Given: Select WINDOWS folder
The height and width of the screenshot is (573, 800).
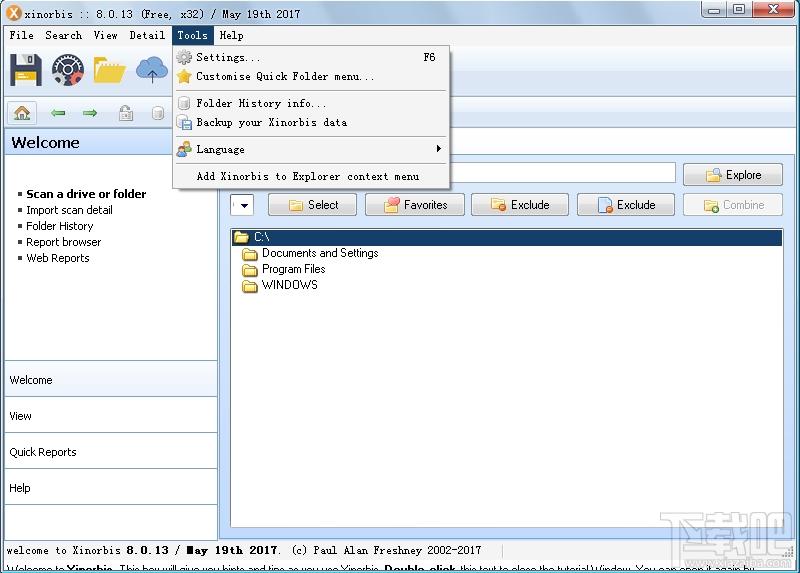Looking at the screenshot, I should coord(289,285).
